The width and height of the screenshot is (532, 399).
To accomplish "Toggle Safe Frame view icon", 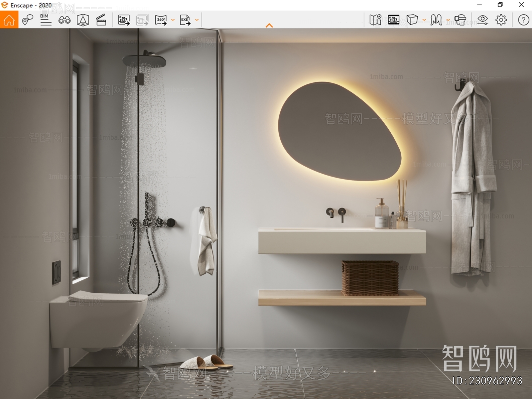I will pyautogui.click(x=83, y=20).
